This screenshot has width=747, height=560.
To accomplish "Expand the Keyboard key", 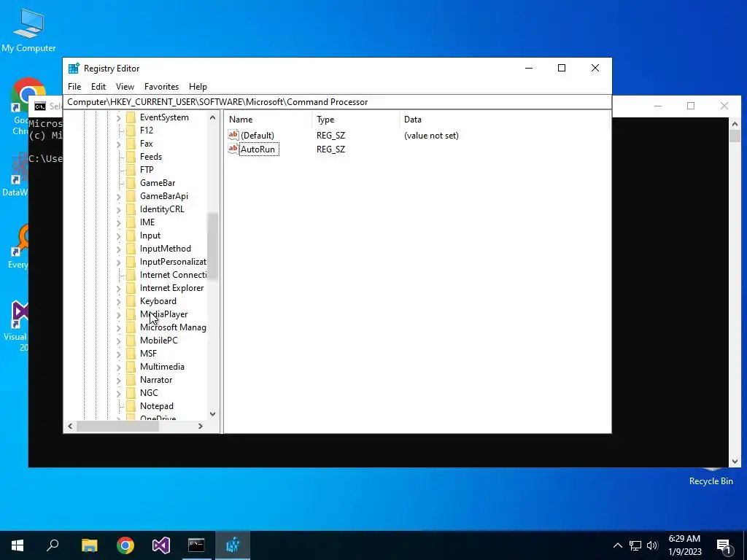I will click(119, 301).
